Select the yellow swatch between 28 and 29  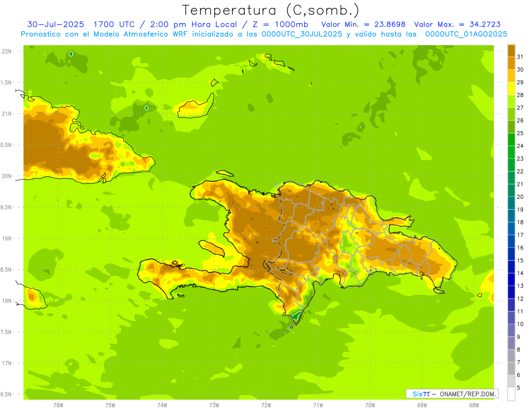511,89
